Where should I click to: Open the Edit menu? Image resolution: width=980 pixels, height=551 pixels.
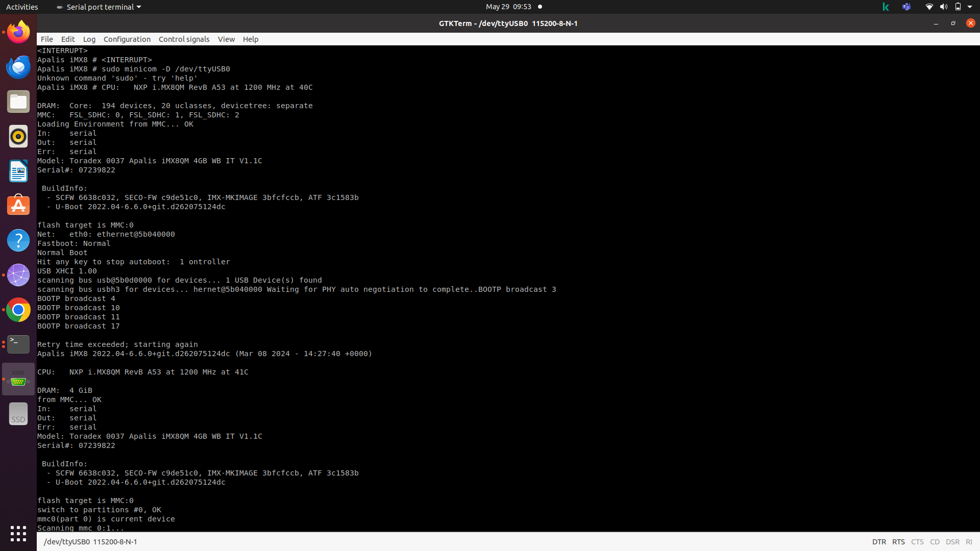point(68,39)
